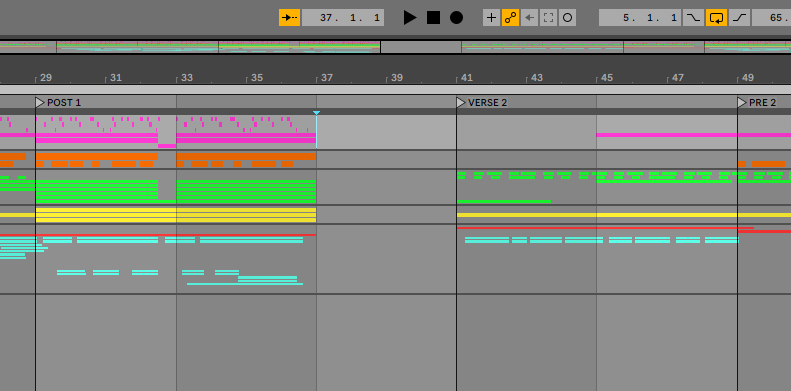Select the pink clip at bar 45
Viewport: 791px width, 391px height.
click(667, 132)
